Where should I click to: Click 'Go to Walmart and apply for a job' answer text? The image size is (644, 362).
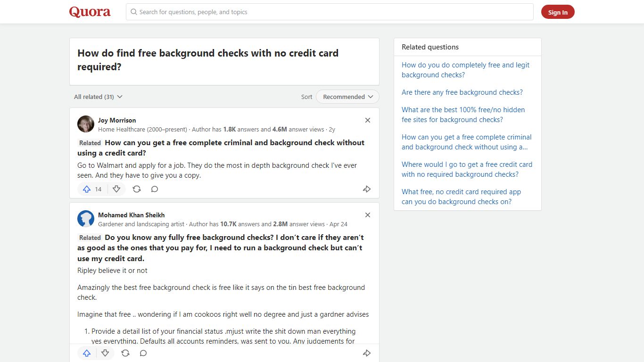217,170
